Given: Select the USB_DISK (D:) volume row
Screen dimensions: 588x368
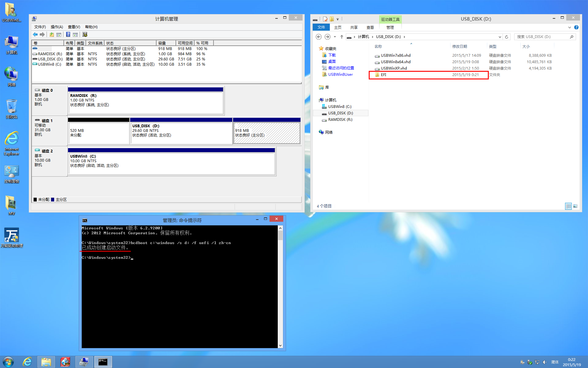Looking at the screenshot, I should pyautogui.click(x=119, y=59).
